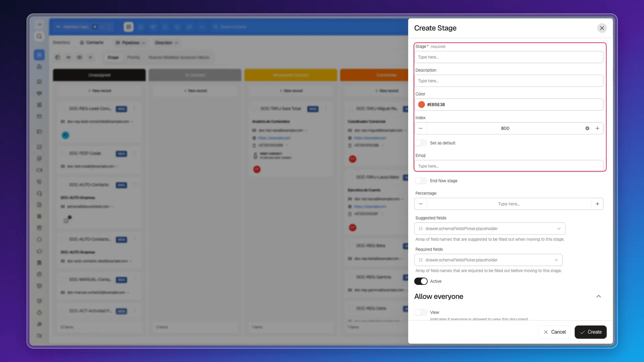The image size is (644, 362).
Task: Increase the Percentage with plus button
Action: 597,204
